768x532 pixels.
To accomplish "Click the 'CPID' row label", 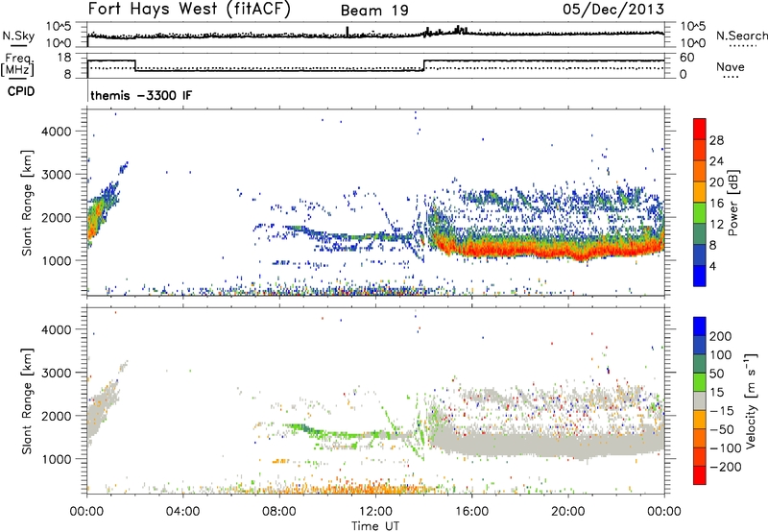I will pos(21,91).
